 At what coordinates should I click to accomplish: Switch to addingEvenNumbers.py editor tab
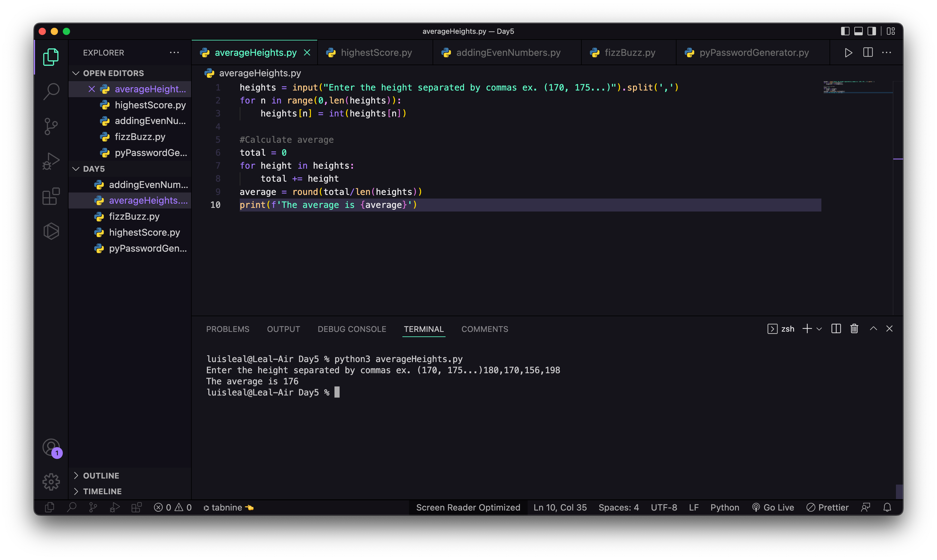[x=507, y=52]
